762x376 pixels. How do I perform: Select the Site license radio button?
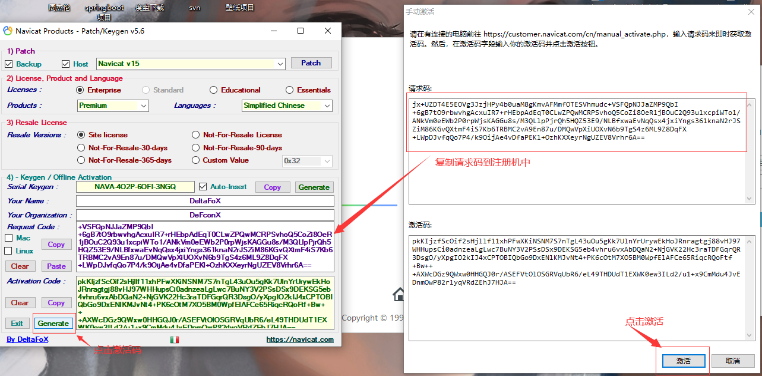[x=81, y=135]
